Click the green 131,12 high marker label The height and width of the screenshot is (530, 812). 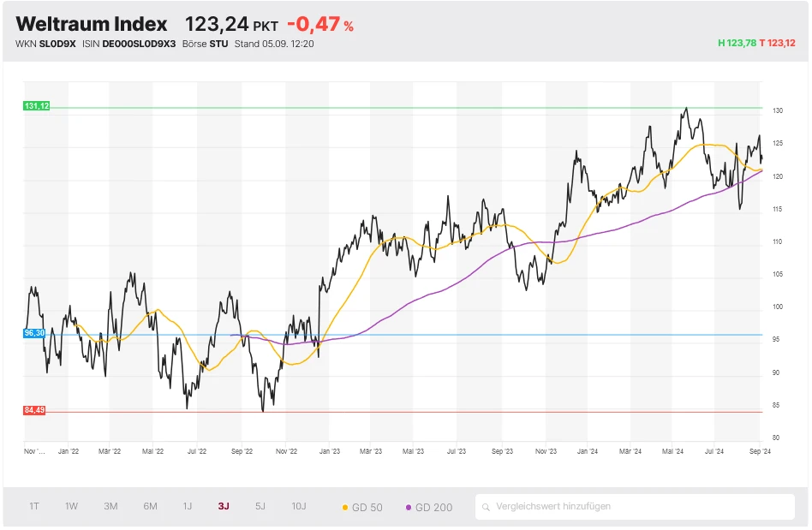(x=35, y=106)
